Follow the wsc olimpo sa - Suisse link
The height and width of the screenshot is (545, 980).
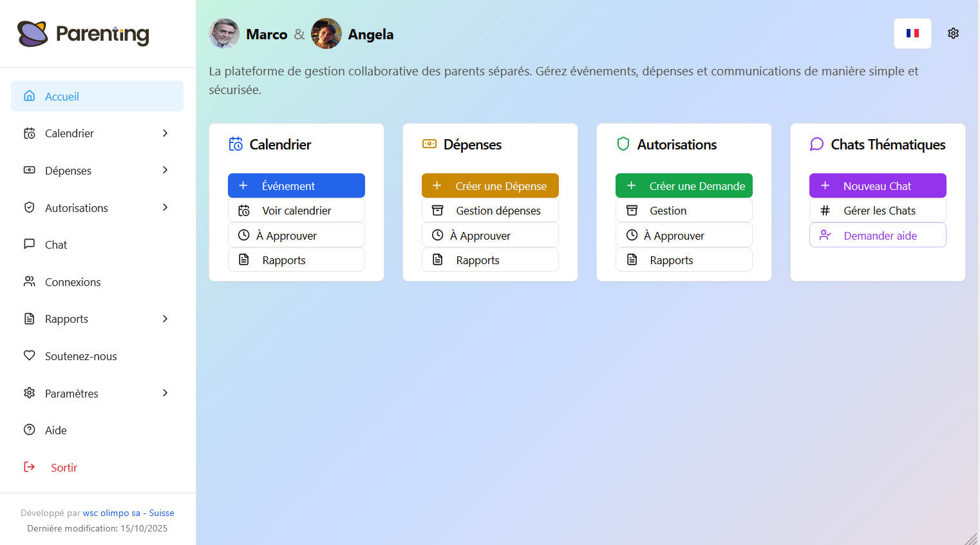pyautogui.click(x=128, y=513)
